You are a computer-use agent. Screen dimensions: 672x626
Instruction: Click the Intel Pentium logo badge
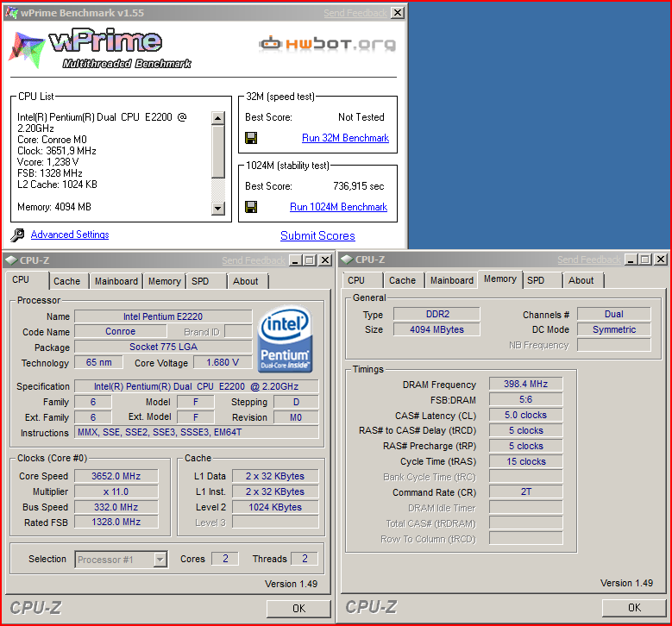click(x=285, y=339)
